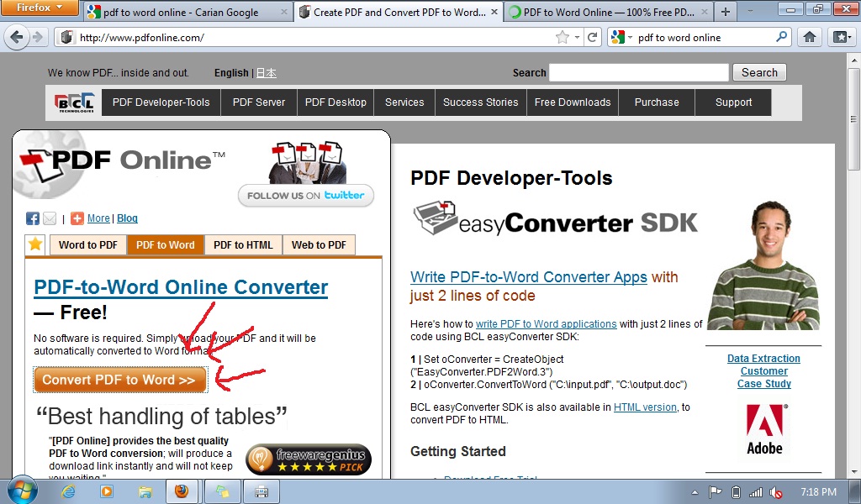Click the browser forward arrow button
The width and height of the screenshot is (861, 504).
(38, 37)
